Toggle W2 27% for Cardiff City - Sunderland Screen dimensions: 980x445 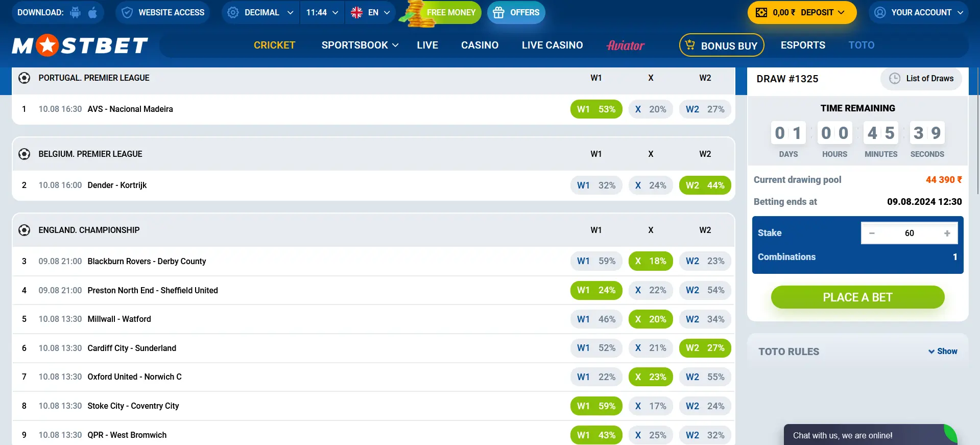coord(705,348)
